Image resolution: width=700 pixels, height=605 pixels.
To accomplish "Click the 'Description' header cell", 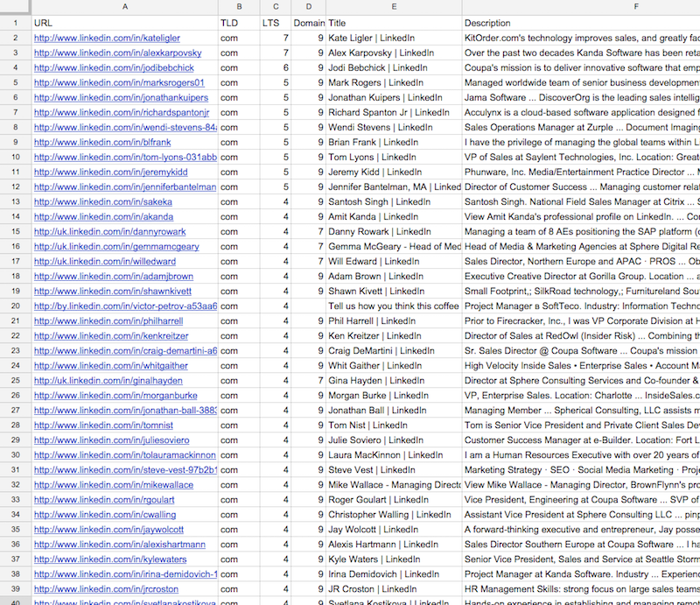I will pyautogui.click(x=581, y=23).
